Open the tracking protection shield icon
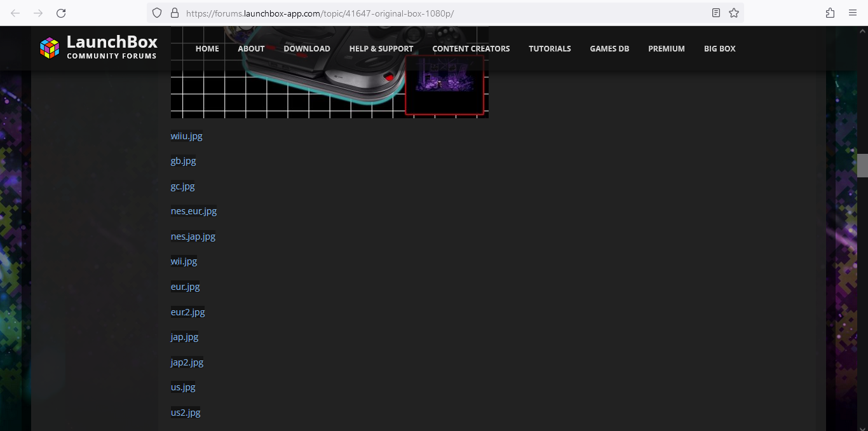Viewport: 868px width, 431px height. point(157,13)
